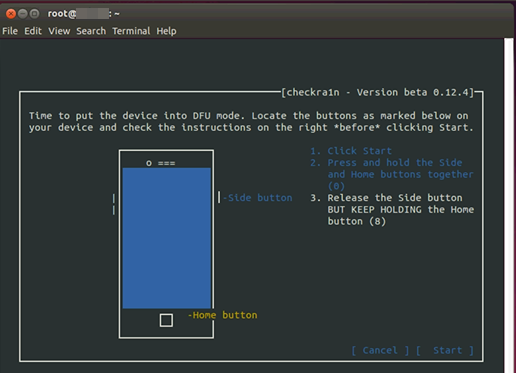This screenshot has height=373, width=516.
Task: Click the Side button marker on the diagram
Action: pyautogui.click(x=219, y=197)
